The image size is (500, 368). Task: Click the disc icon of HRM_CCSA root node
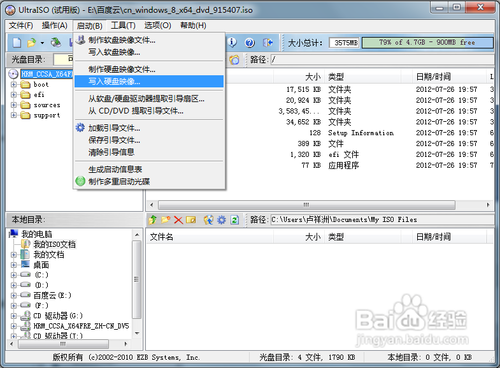tap(13, 74)
